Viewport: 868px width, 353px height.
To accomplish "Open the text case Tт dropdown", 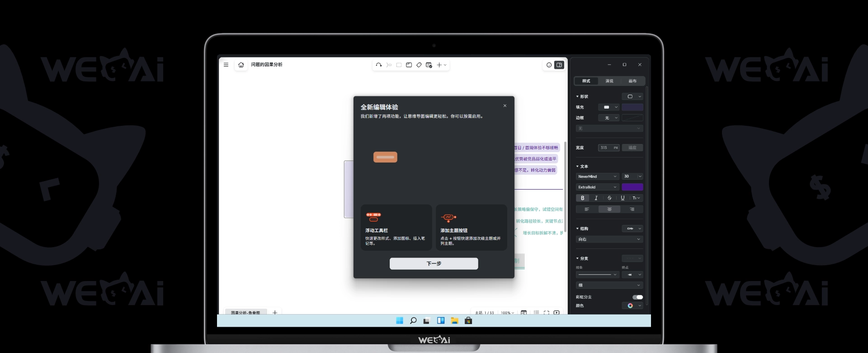I will 636,198.
